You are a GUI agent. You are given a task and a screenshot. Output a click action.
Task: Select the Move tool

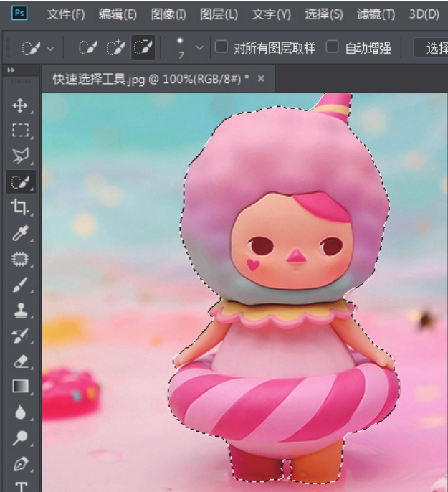pyautogui.click(x=20, y=106)
